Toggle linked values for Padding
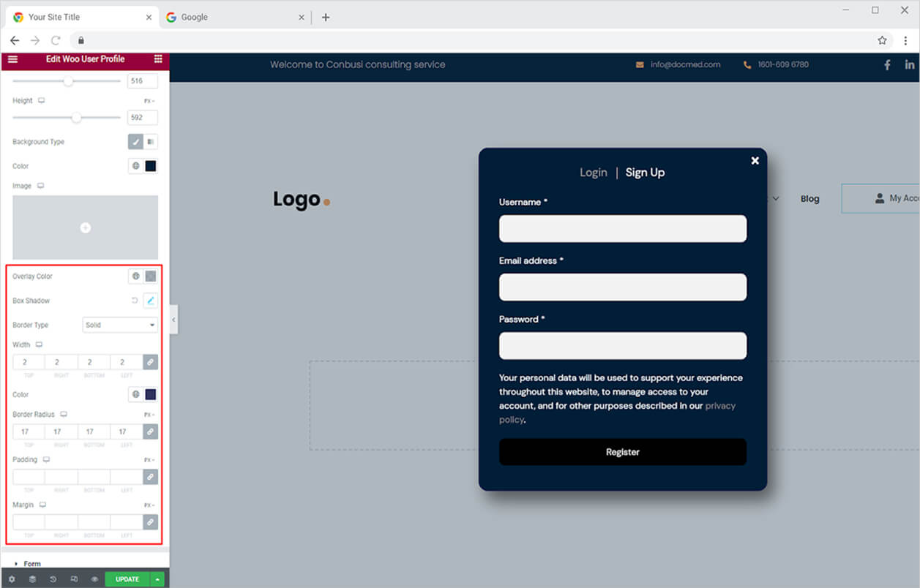Screen dimensions: 920x588 (150, 477)
